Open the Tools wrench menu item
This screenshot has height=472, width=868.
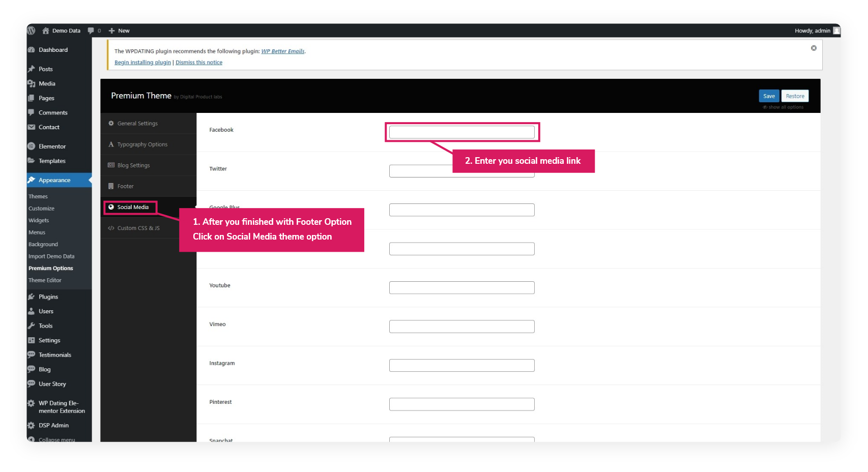click(x=45, y=326)
